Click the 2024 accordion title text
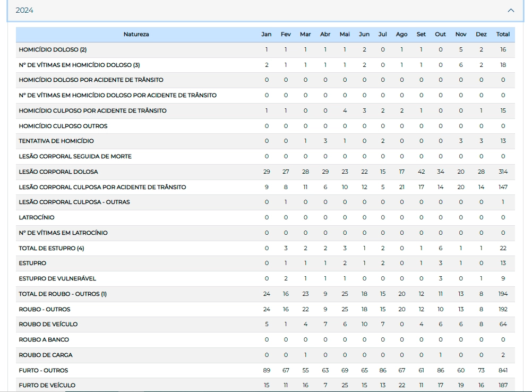 pos(24,10)
